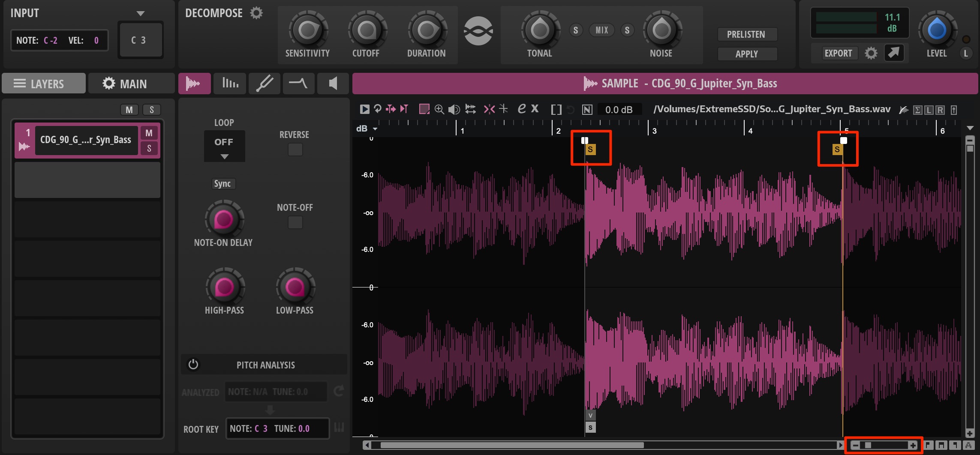Play the sample in the editor toolbar
The image size is (980, 455).
[x=364, y=109]
